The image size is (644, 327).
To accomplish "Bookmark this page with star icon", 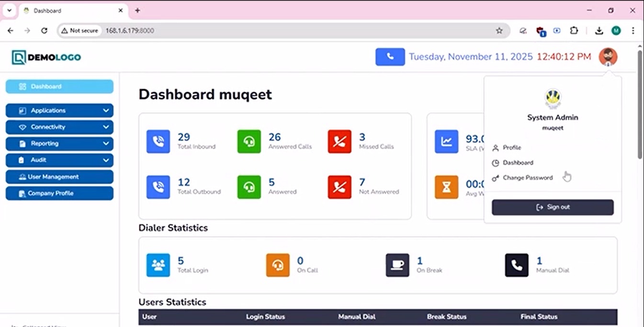I will 499,31.
